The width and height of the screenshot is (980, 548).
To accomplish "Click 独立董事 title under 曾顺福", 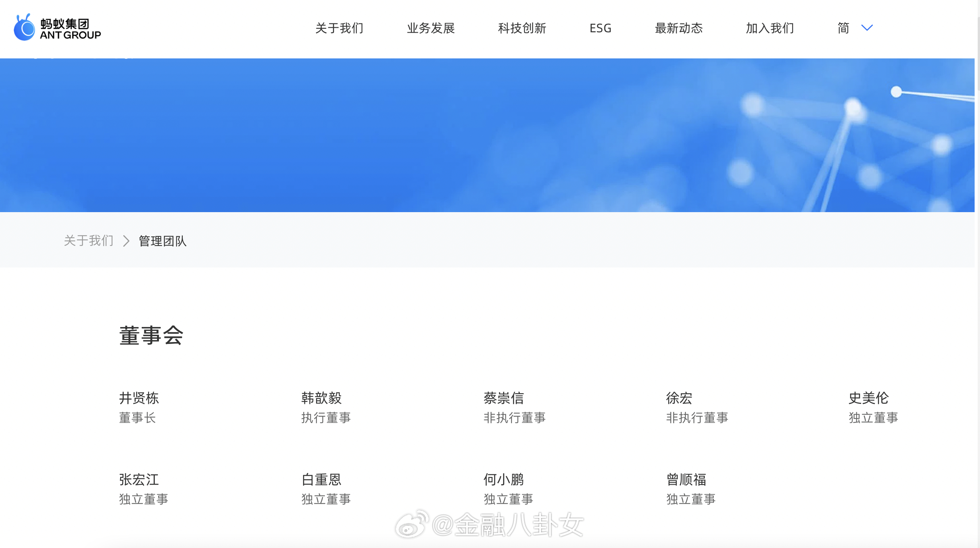I will [x=690, y=499].
